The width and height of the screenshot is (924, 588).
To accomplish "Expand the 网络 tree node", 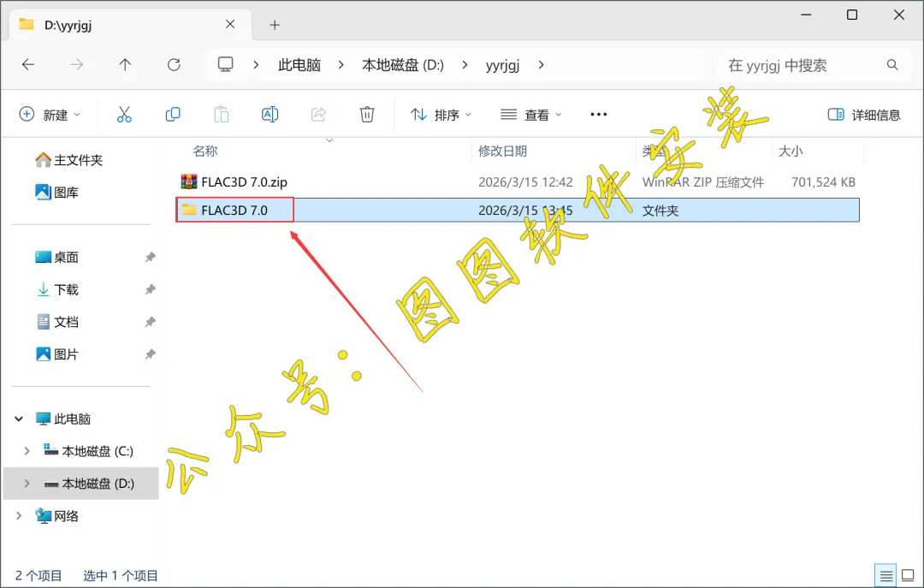I will tap(19, 516).
